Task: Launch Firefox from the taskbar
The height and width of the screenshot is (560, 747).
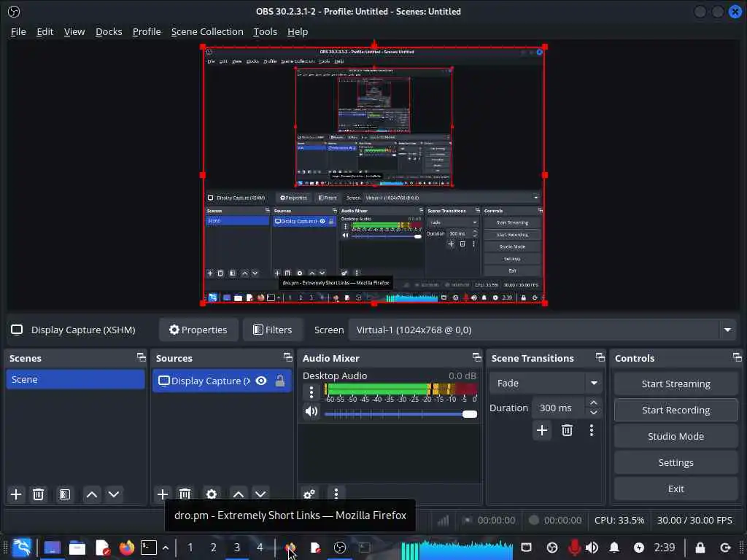Action: click(126, 548)
